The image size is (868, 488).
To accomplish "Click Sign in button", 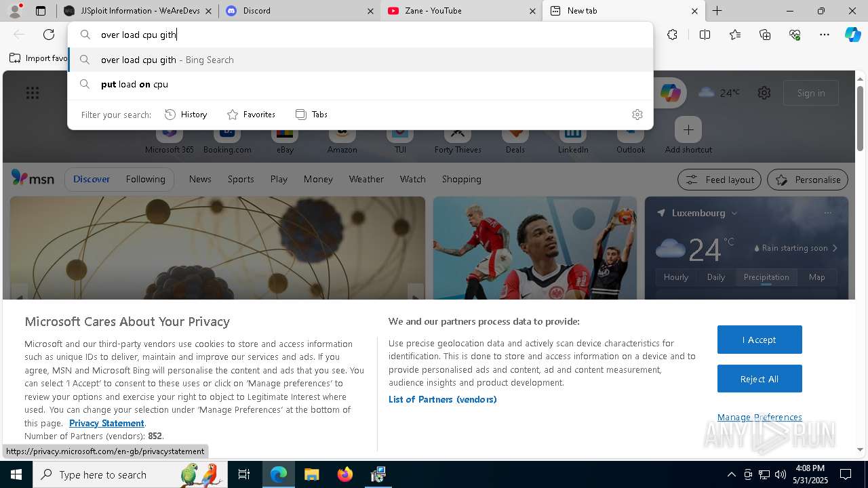I will click(x=811, y=93).
